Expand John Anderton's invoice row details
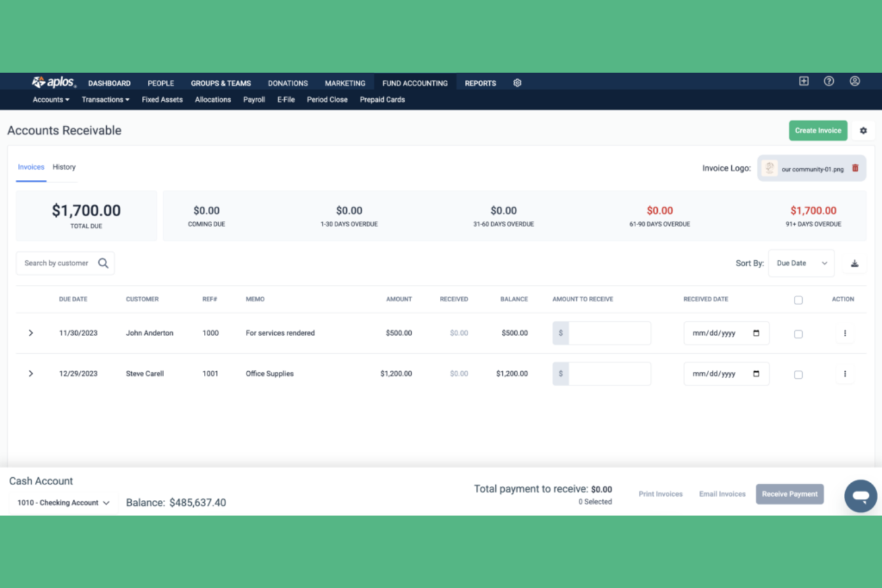The width and height of the screenshot is (882, 588). point(30,333)
